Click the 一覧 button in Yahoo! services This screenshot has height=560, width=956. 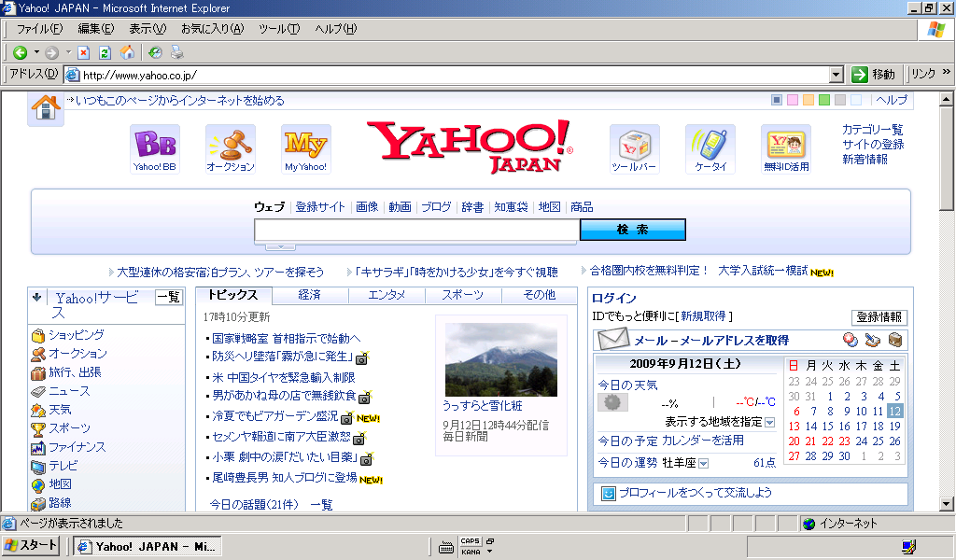tap(169, 298)
